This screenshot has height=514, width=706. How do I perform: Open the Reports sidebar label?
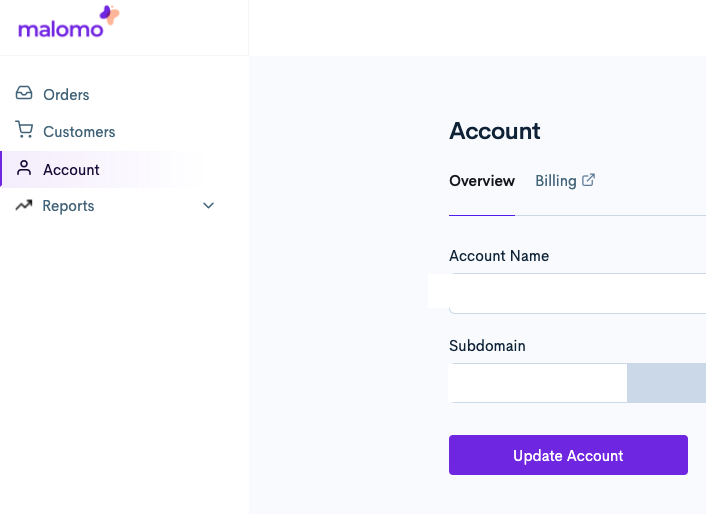coord(68,206)
